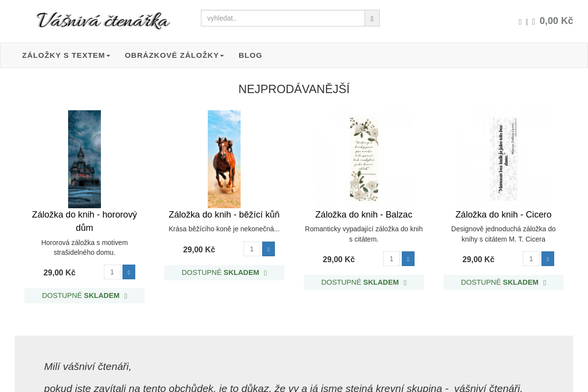Viewport: 588px width, 392px height.
Task: Expand the Obrázkové záložky menu
Action: (x=174, y=55)
